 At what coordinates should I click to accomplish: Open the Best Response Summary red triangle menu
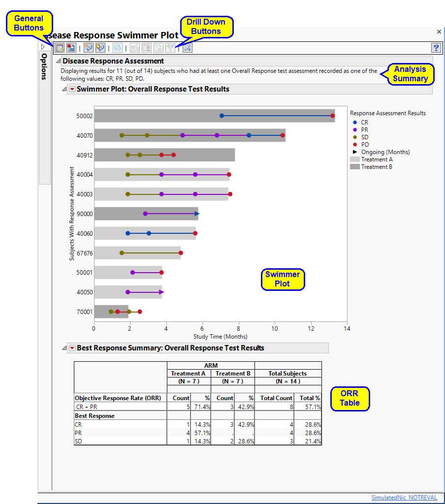72,348
